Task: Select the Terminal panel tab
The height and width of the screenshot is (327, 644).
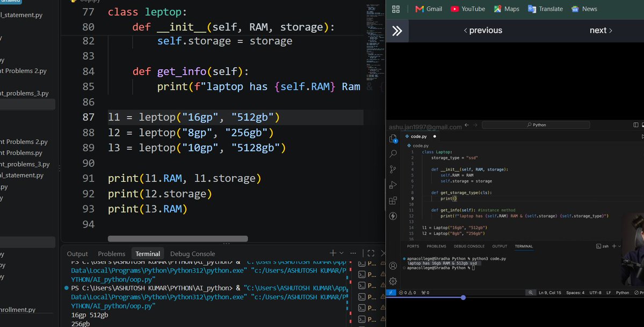Action: (148, 254)
